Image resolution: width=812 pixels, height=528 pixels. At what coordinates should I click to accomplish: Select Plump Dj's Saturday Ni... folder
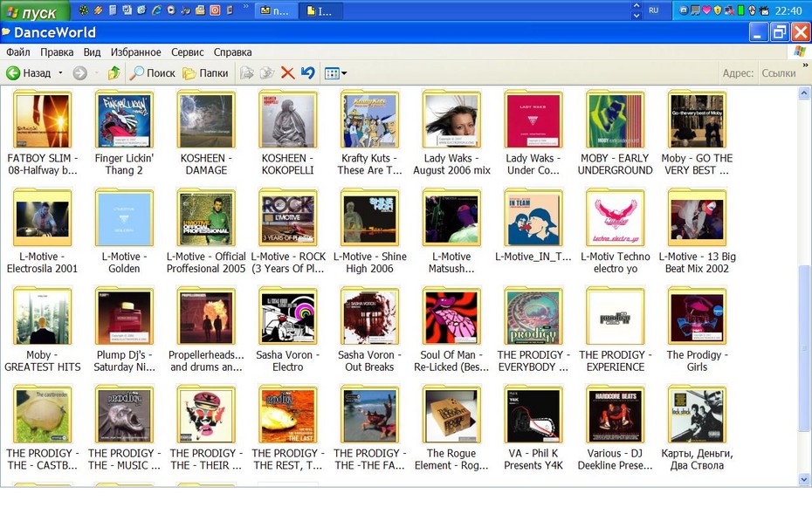(x=124, y=330)
